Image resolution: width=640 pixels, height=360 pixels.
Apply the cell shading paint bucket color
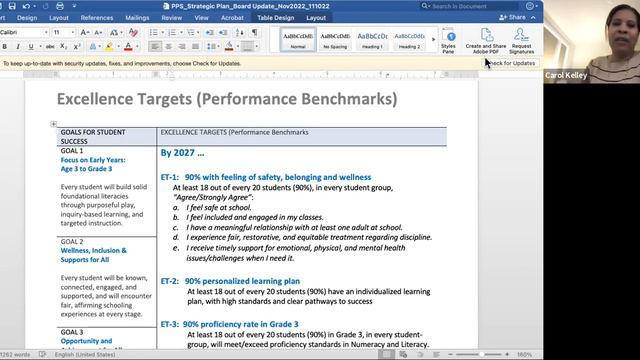[229, 47]
